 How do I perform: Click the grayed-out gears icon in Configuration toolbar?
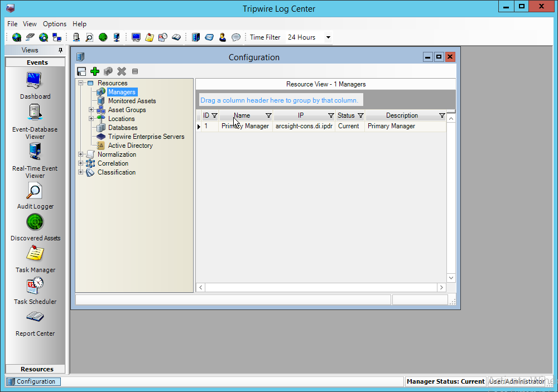[108, 71]
